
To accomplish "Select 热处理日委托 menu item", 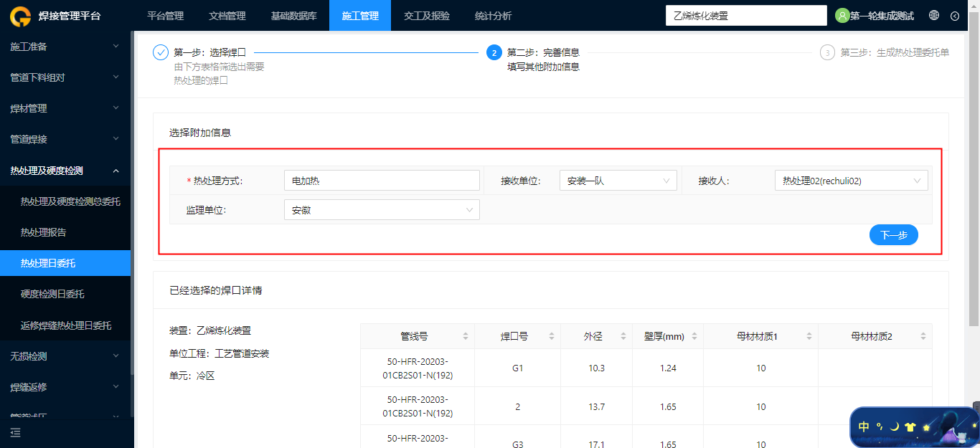I will click(x=65, y=263).
